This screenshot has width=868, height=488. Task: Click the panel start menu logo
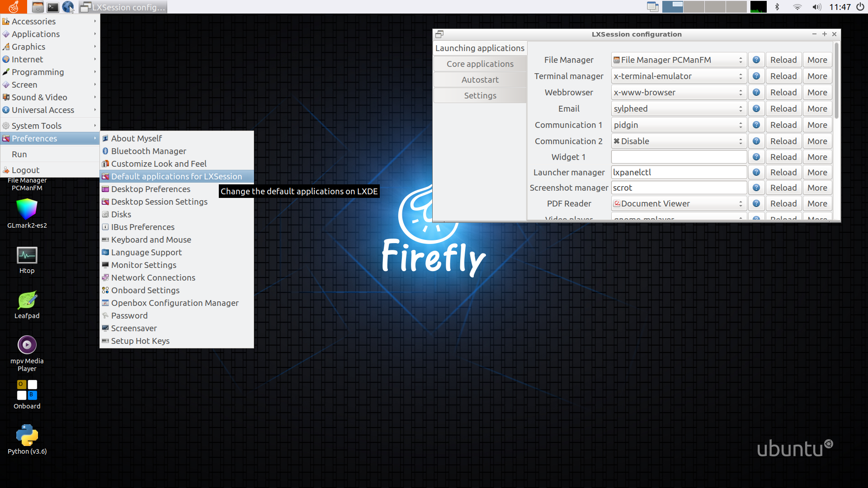pyautogui.click(x=14, y=7)
